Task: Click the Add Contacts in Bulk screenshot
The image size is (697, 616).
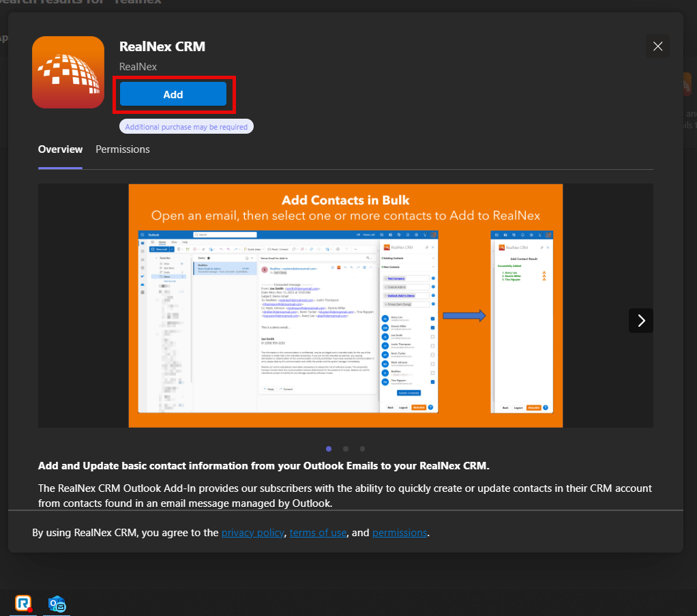Action: [x=345, y=306]
